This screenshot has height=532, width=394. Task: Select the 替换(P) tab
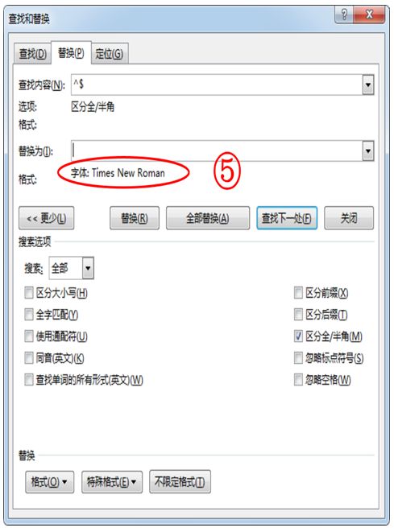pyautogui.click(x=71, y=52)
